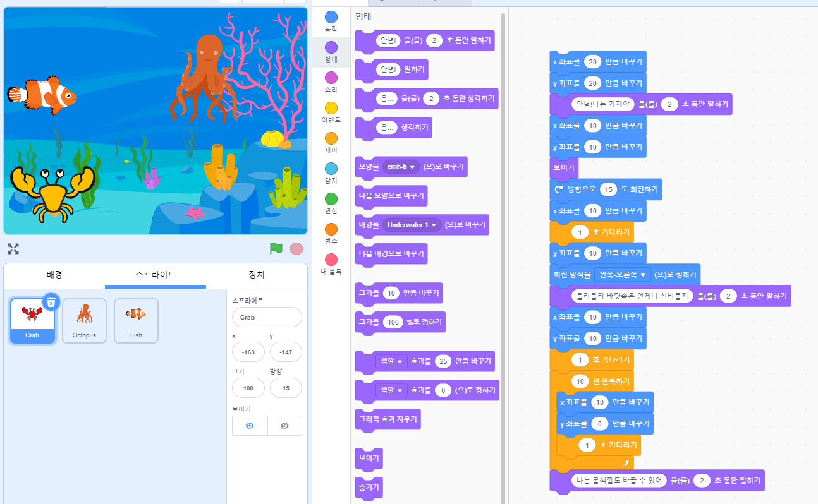The width and height of the screenshot is (818, 504).
Task: Switch to the 장치 tab
Action: pos(257,275)
